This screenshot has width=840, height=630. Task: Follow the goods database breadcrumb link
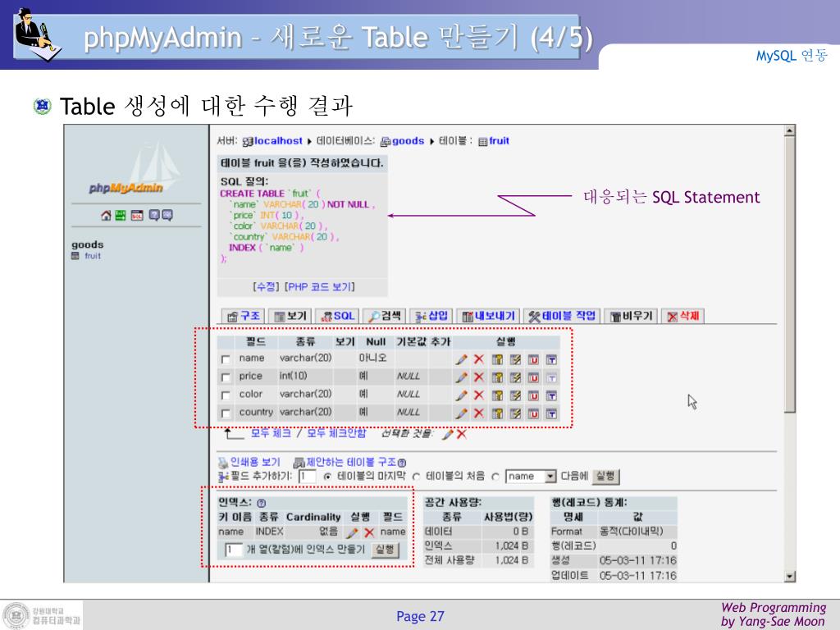409,141
